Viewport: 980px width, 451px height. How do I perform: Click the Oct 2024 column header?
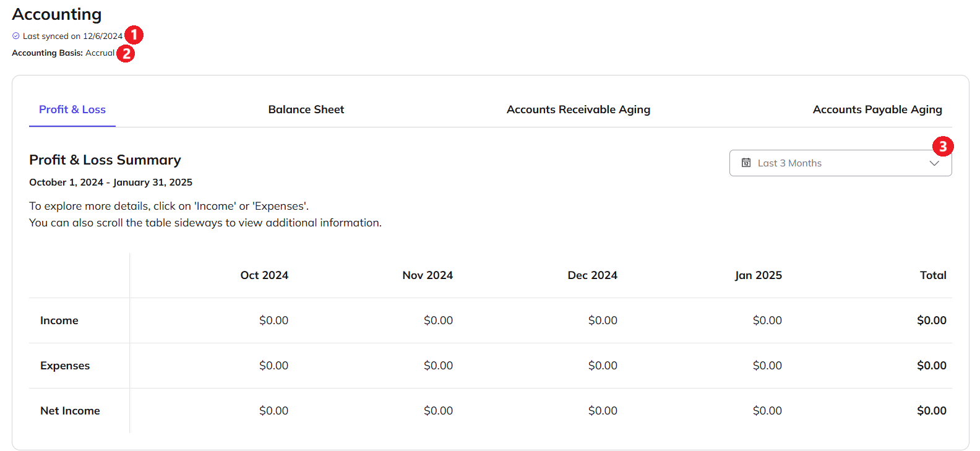264,275
